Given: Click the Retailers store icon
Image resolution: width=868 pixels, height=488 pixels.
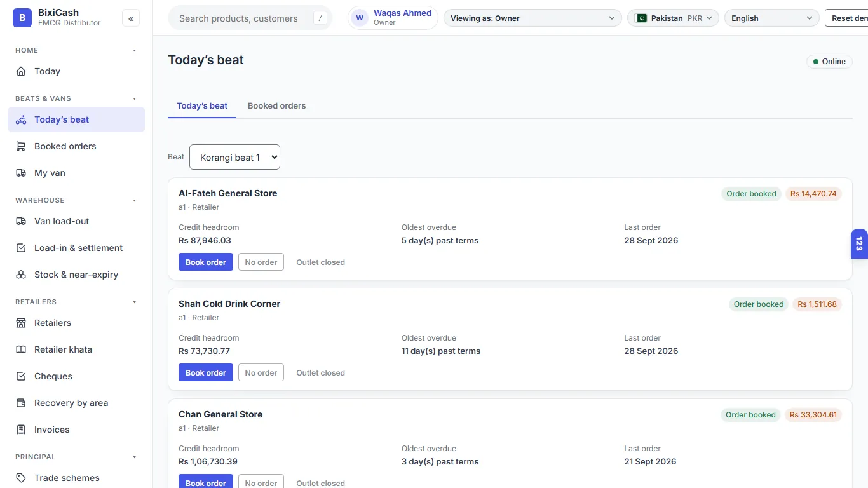Looking at the screenshot, I should click(x=21, y=323).
